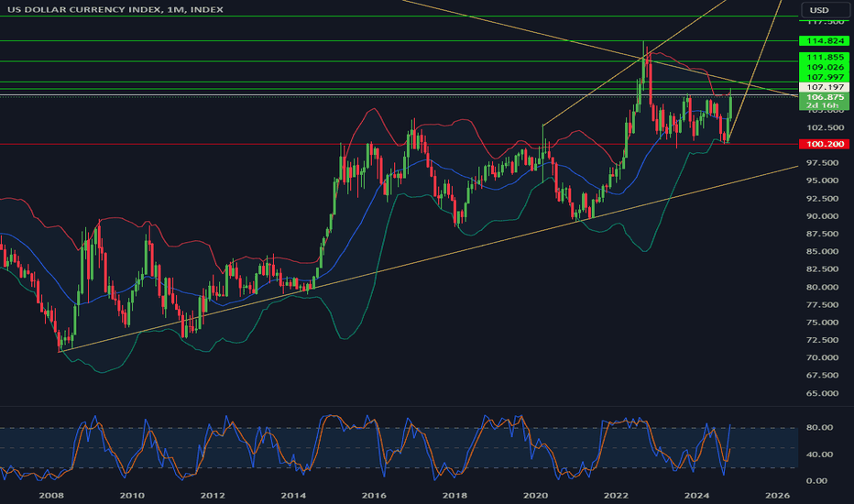Click 67.500 on the price axis

[825, 376]
